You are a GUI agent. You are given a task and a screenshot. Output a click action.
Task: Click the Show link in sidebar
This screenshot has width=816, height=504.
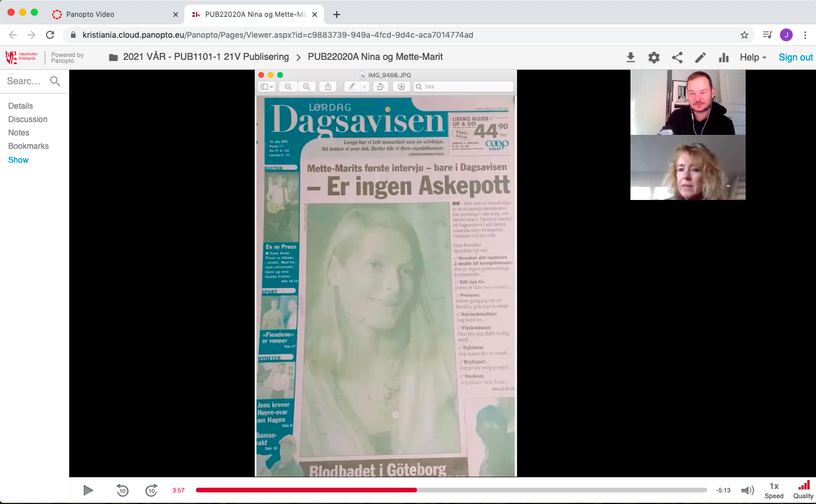pos(18,160)
